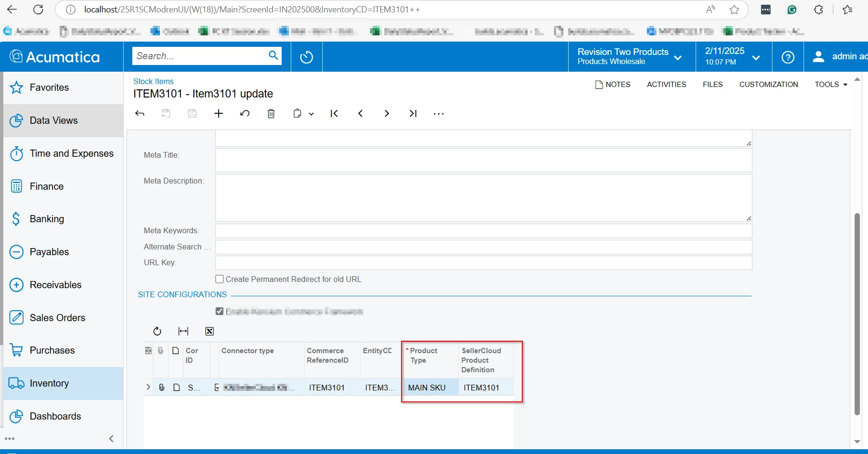This screenshot has width=868, height=454.
Task: Click the Acumatica logo
Action: point(55,57)
